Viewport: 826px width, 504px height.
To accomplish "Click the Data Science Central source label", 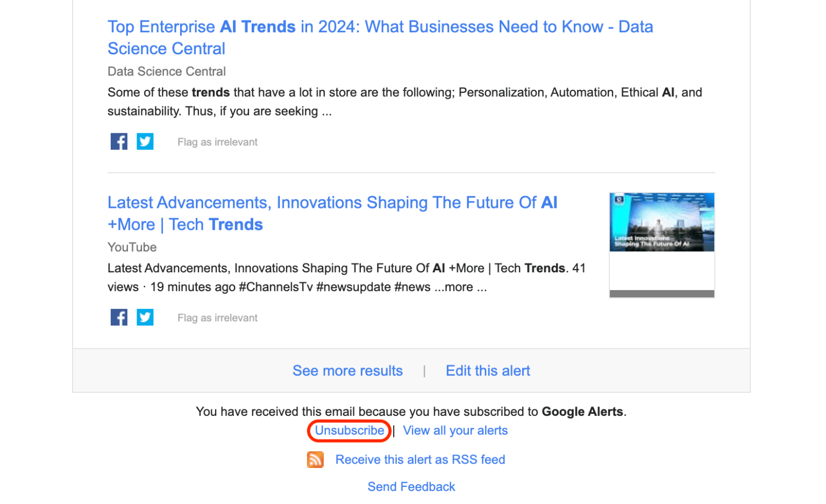I will (x=166, y=71).
